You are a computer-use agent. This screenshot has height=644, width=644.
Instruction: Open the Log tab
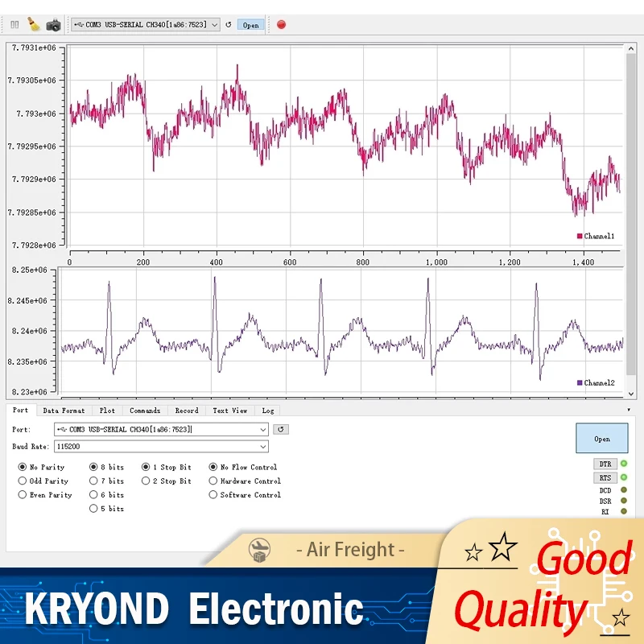[268, 411]
